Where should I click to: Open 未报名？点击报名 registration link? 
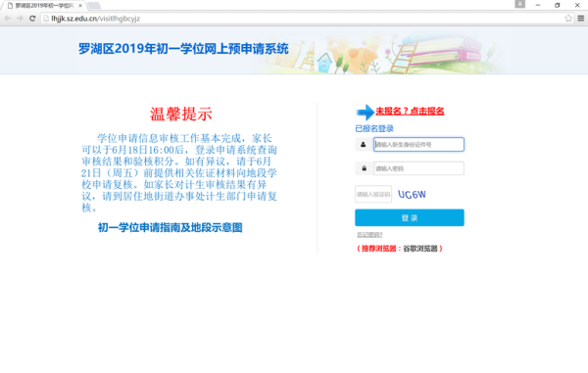(x=410, y=111)
